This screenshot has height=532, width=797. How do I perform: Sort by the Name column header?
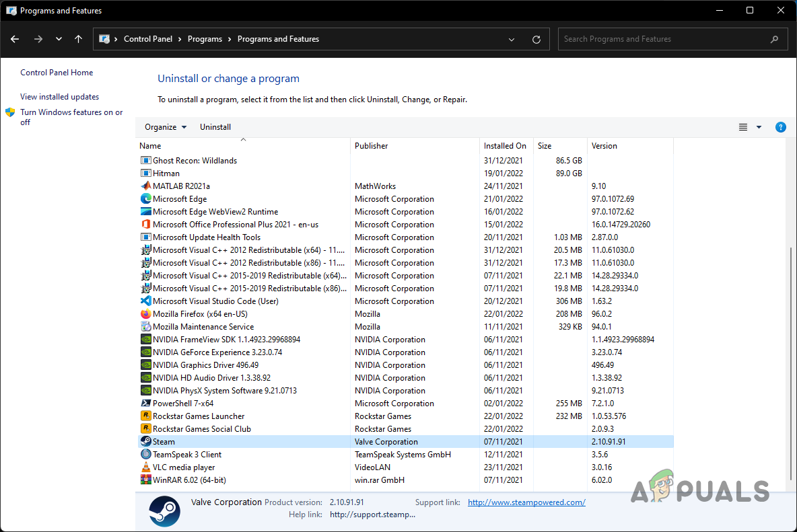coord(243,146)
